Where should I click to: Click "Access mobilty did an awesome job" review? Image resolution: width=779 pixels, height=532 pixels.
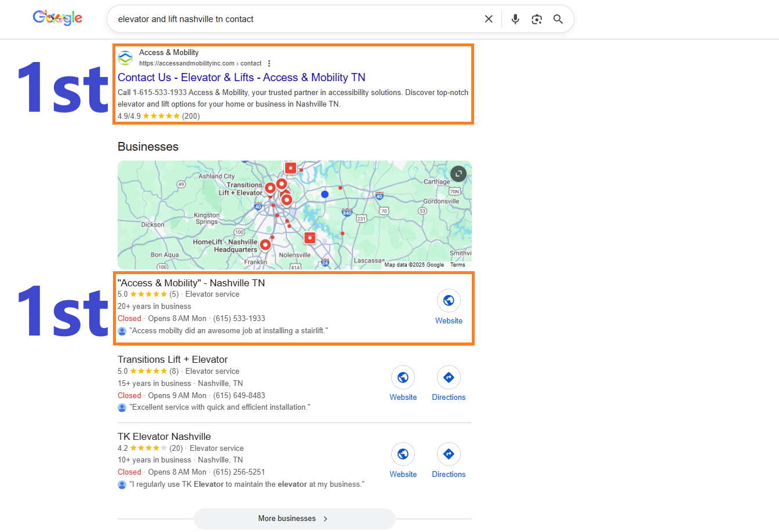pos(228,331)
